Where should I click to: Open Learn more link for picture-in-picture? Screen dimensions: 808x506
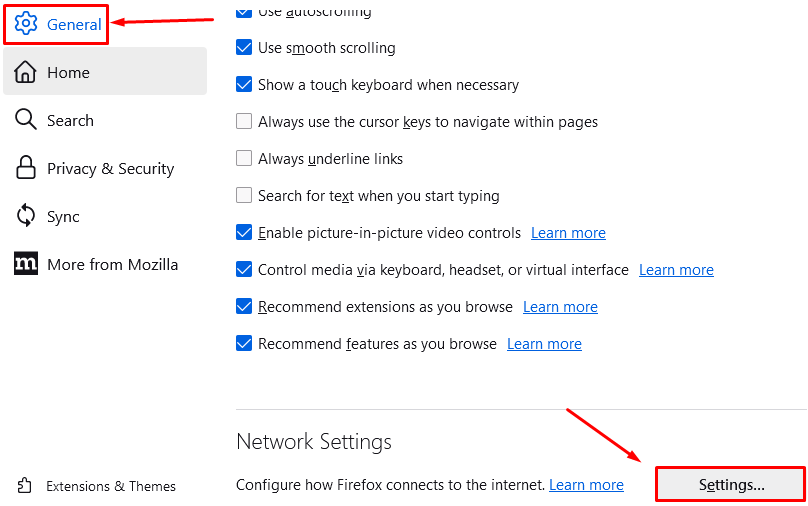tap(568, 233)
